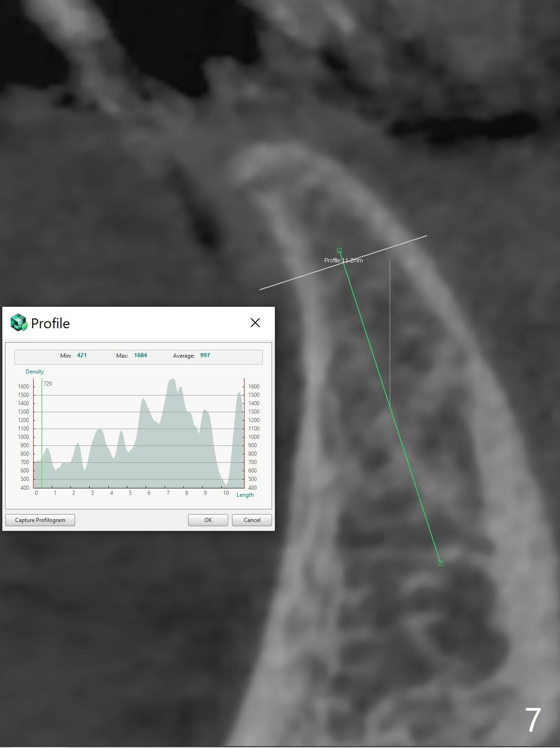
Task: Select the top green profile line handle
Action: click(x=339, y=251)
